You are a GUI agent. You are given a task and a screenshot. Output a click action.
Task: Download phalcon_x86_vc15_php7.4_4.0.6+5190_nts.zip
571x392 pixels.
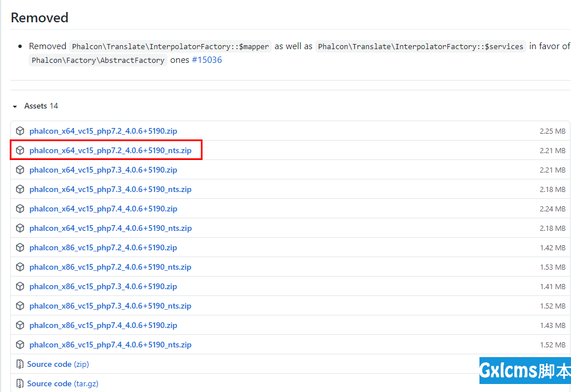(x=110, y=345)
